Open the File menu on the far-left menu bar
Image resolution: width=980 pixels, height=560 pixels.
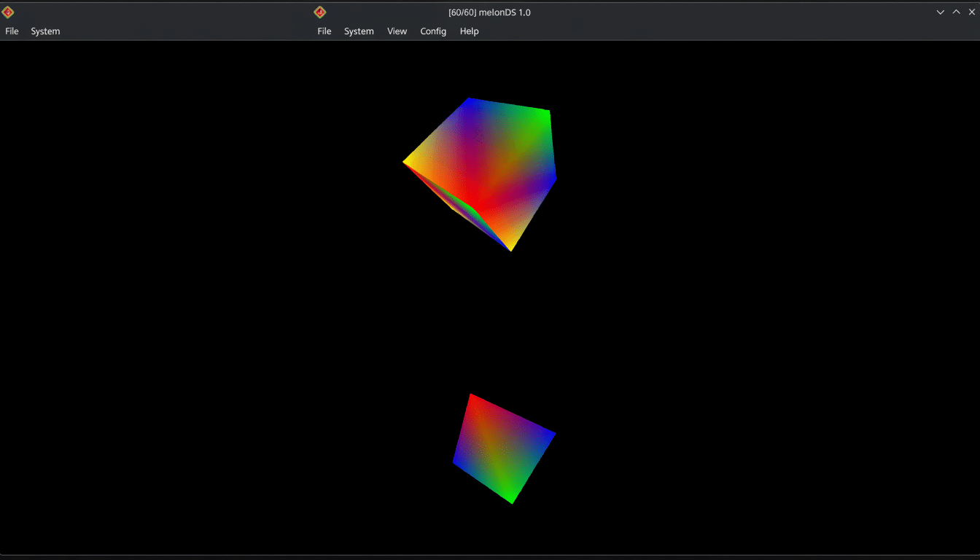pos(12,31)
